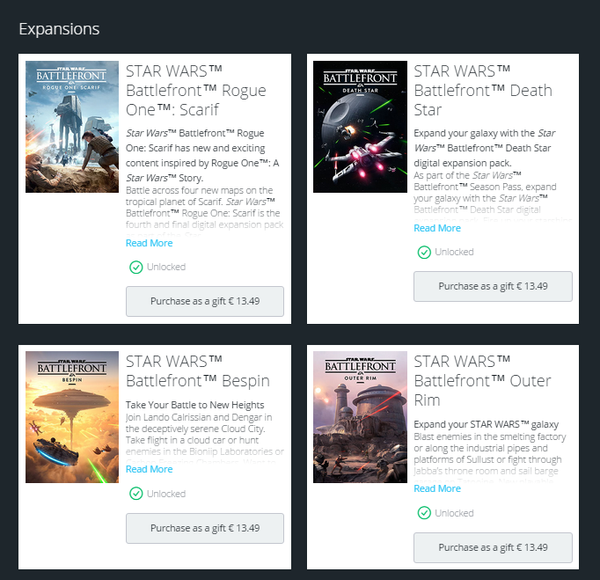Click the Unlocked label on the Rogue One: Scarif card

pos(166,267)
